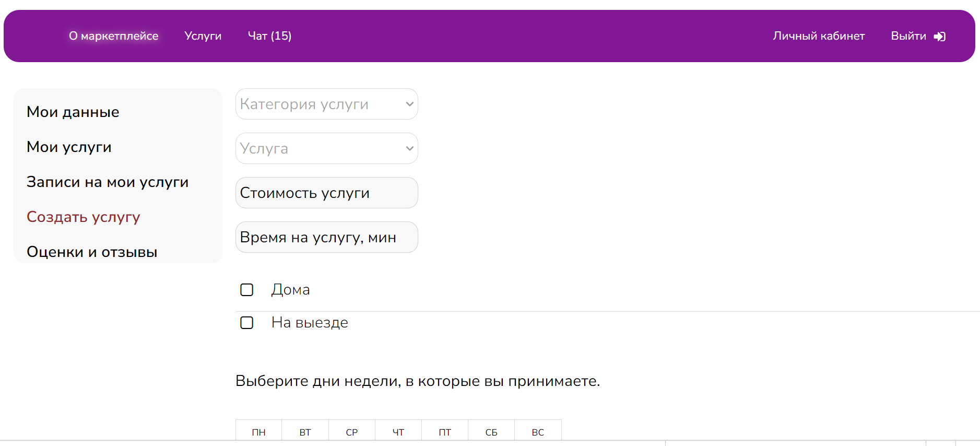Screen dimensions: 980x446
Task: Open Чат (15) messages
Action: tap(270, 36)
